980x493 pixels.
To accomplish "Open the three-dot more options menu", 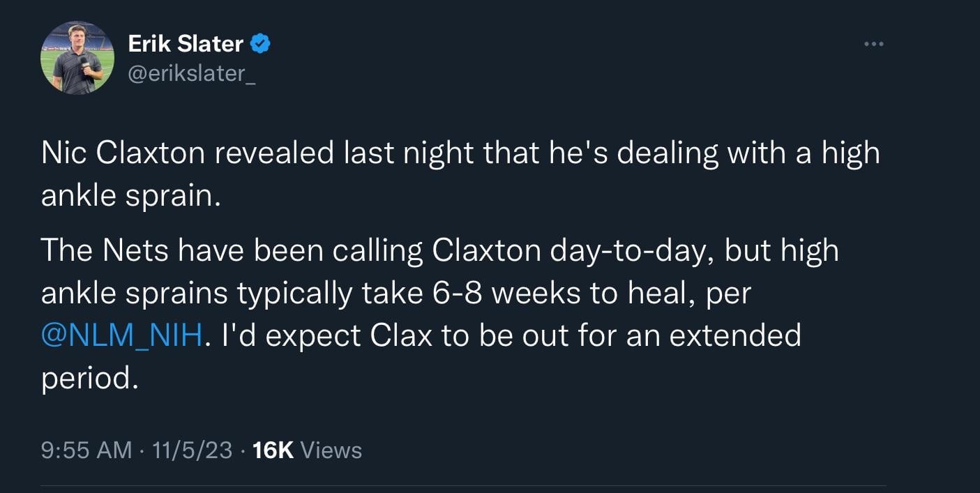I will [873, 45].
